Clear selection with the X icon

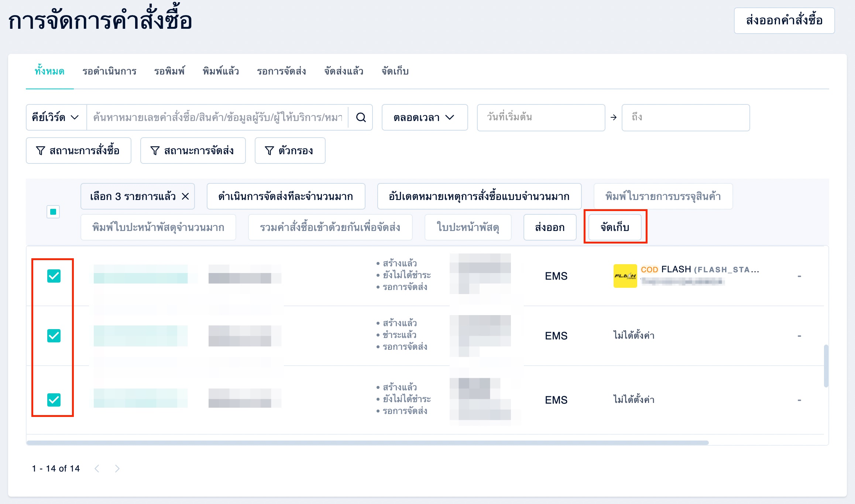(x=185, y=196)
